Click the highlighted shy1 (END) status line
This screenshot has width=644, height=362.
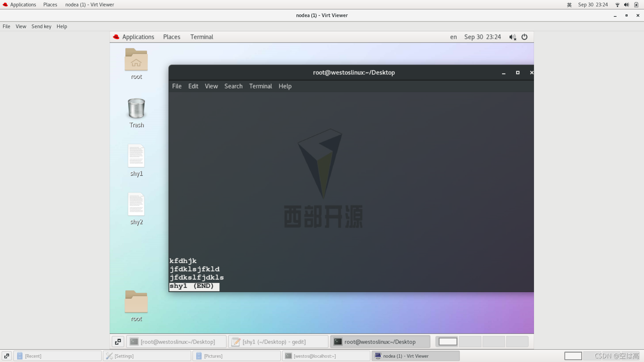194,287
